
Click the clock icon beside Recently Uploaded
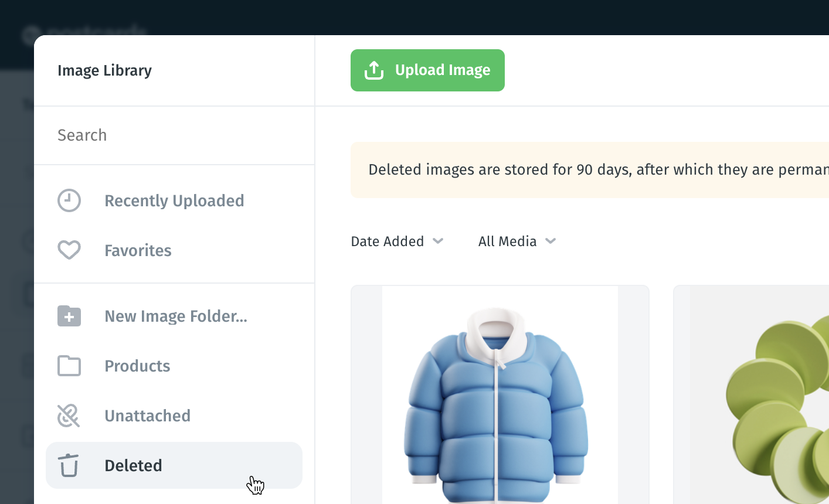[x=69, y=200]
